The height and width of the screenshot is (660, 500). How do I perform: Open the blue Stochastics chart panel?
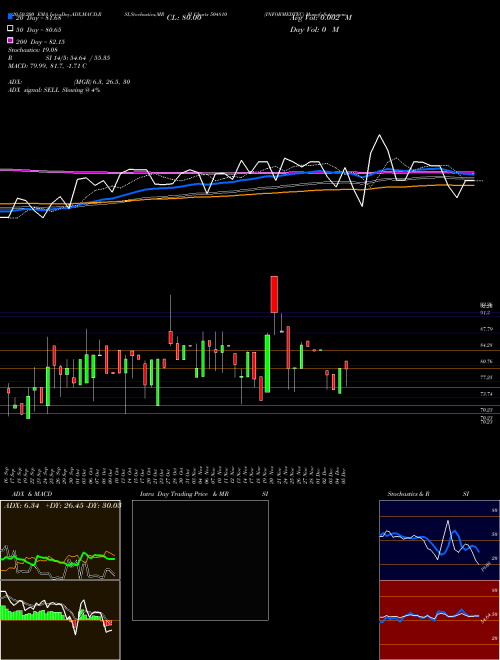439,540
